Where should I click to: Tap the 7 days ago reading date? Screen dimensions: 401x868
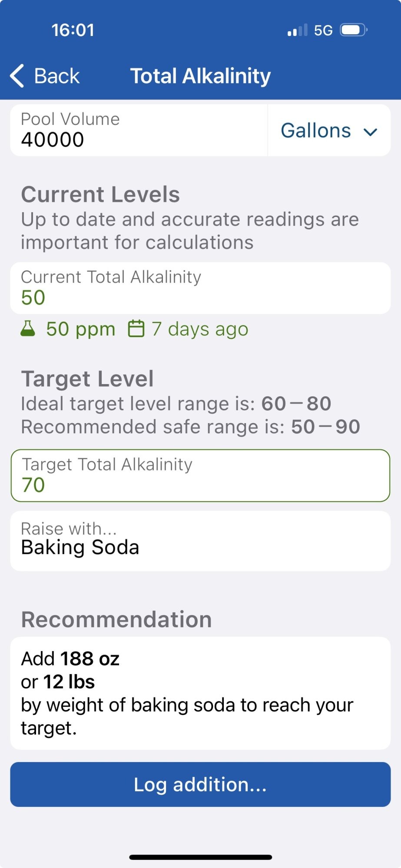(200, 329)
